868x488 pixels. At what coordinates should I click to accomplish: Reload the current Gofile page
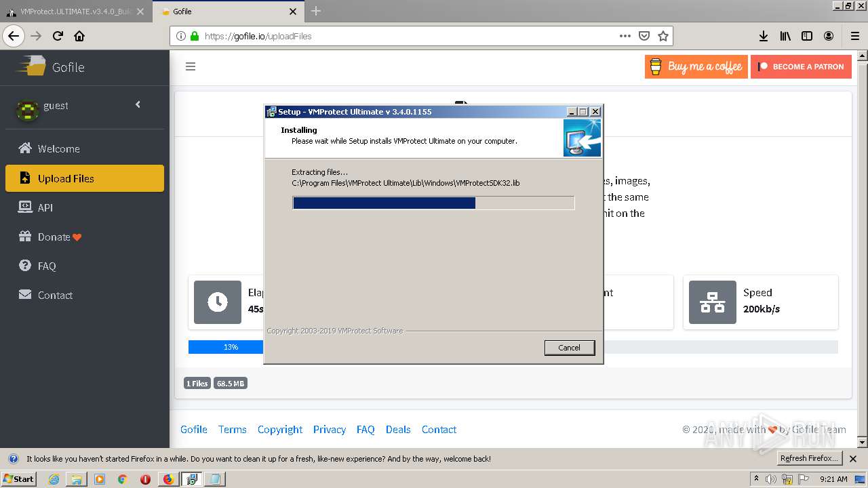click(x=58, y=36)
